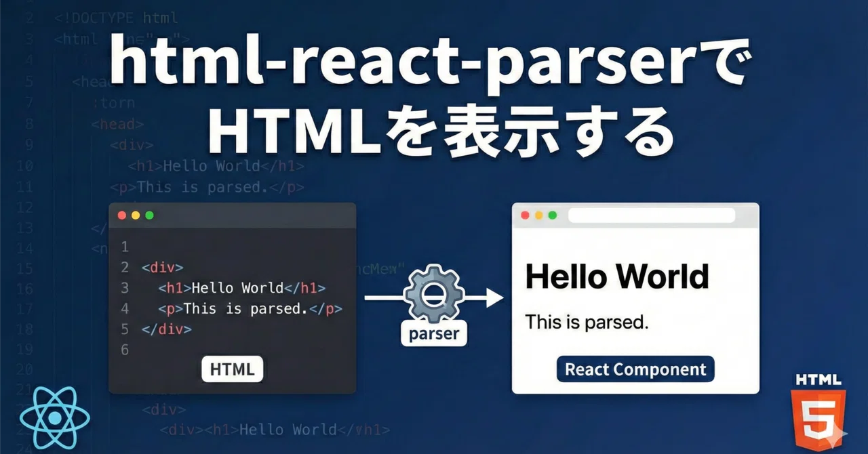Click the <h1>Hello World</h1> code on editor line 3
This screenshot has width=868, height=454.
242,288
